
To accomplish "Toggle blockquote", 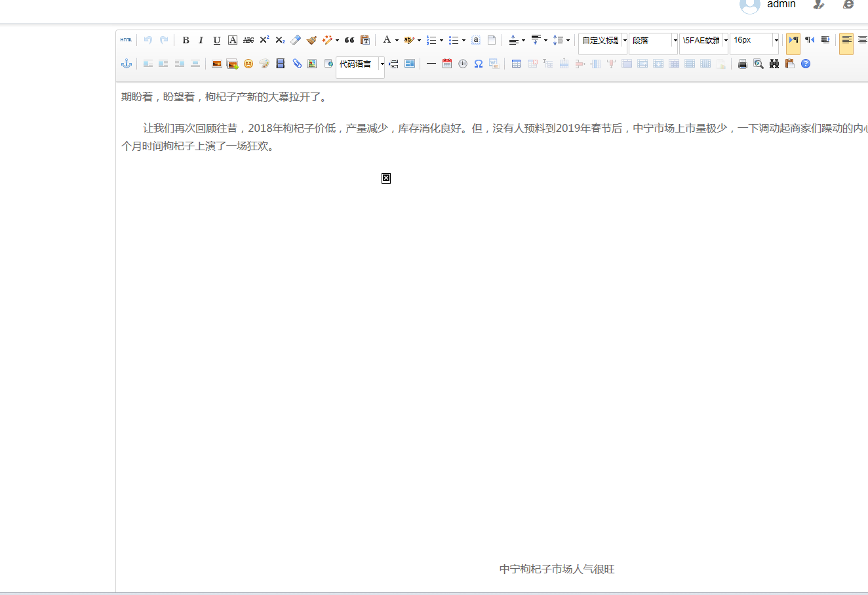I will pyautogui.click(x=349, y=40).
